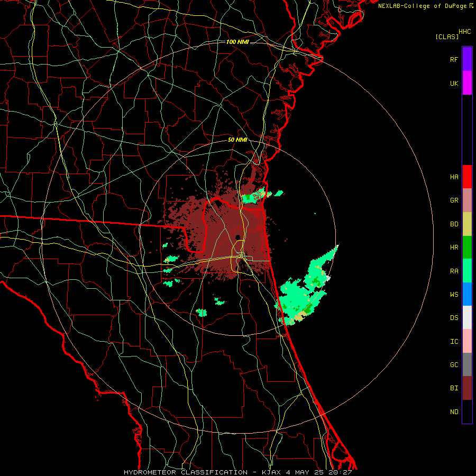
Task: Click the BI brown legend swatch
Action: coord(467,388)
